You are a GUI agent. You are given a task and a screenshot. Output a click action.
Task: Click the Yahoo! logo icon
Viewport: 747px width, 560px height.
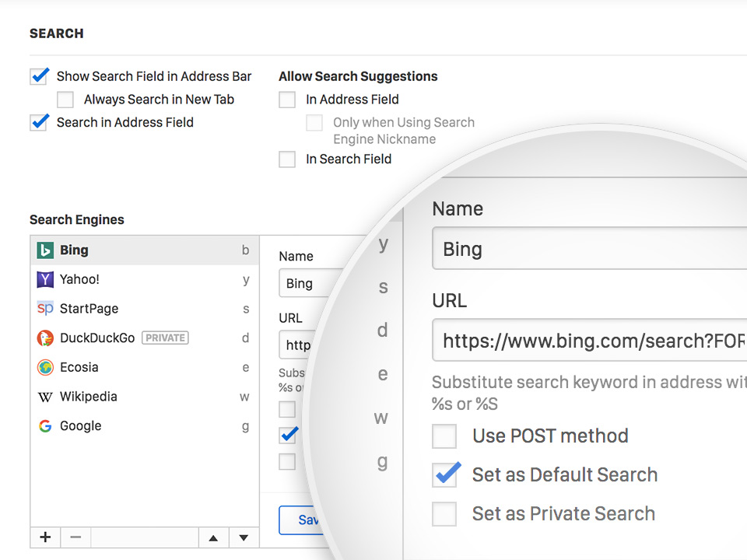(45, 279)
